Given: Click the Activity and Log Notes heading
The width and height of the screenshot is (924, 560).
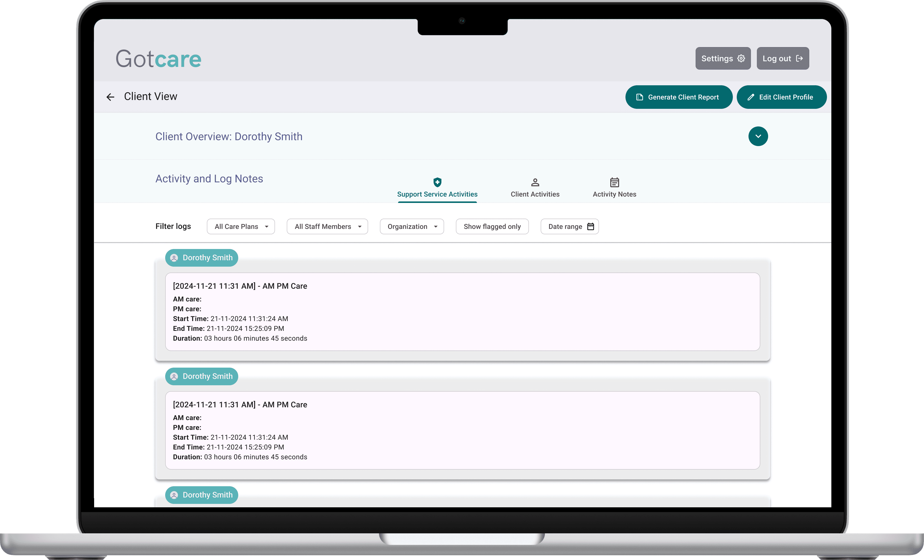Looking at the screenshot, I should click(209, 179).
